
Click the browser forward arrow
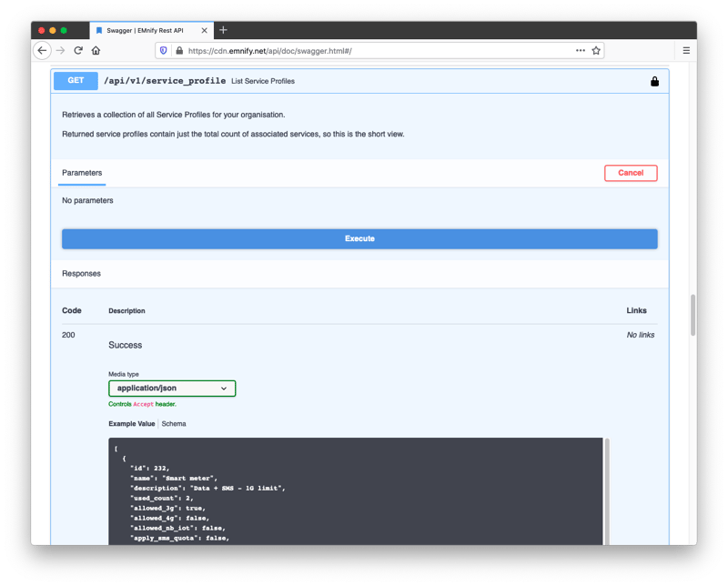pyautogui.click(x=60, y=51)
